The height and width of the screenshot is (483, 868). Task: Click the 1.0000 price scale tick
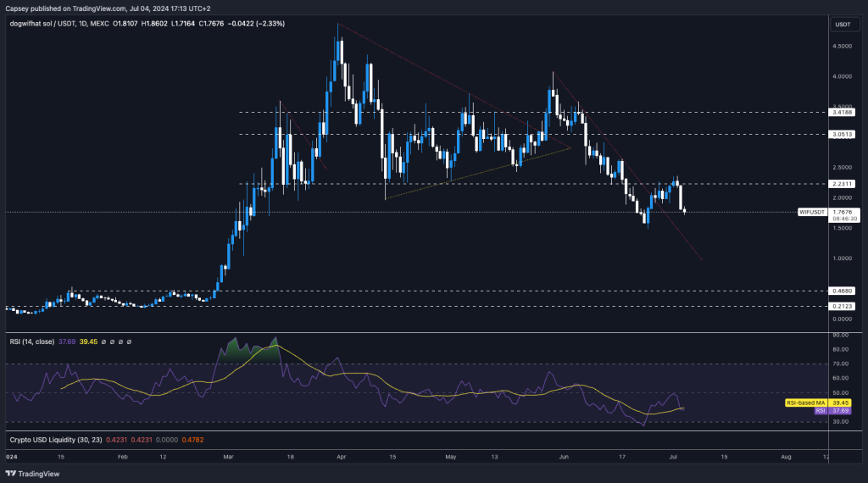(x=842, y=258)
